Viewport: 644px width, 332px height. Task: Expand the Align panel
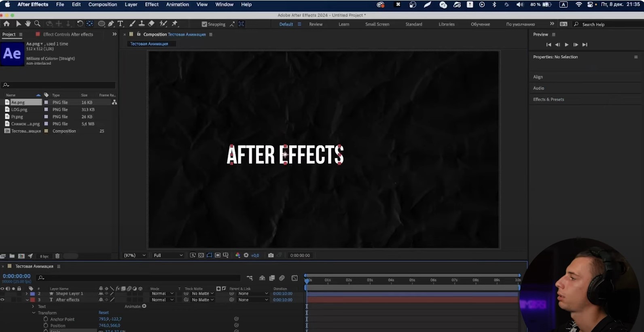click(538, 77)
